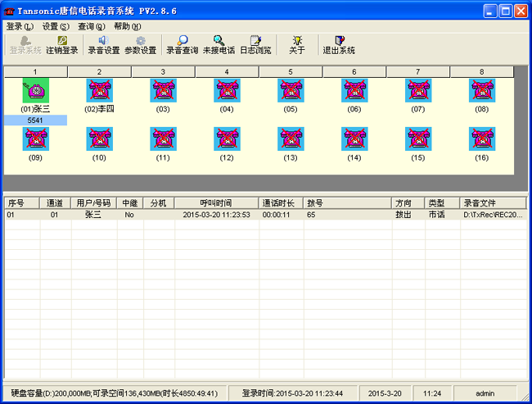Open 日志浏览 log browser
This screenshot has width=532, height=404.
pyautogui.click(x=255, y=44)
